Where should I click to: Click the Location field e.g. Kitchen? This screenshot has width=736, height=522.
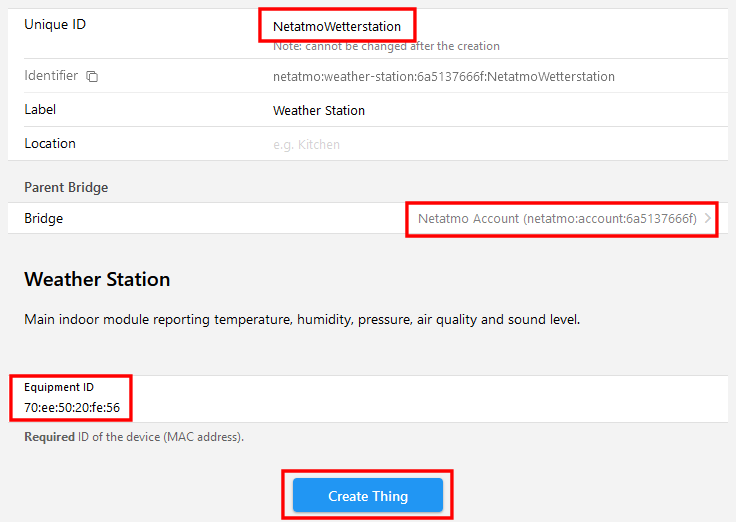click(x=500, y=144)
